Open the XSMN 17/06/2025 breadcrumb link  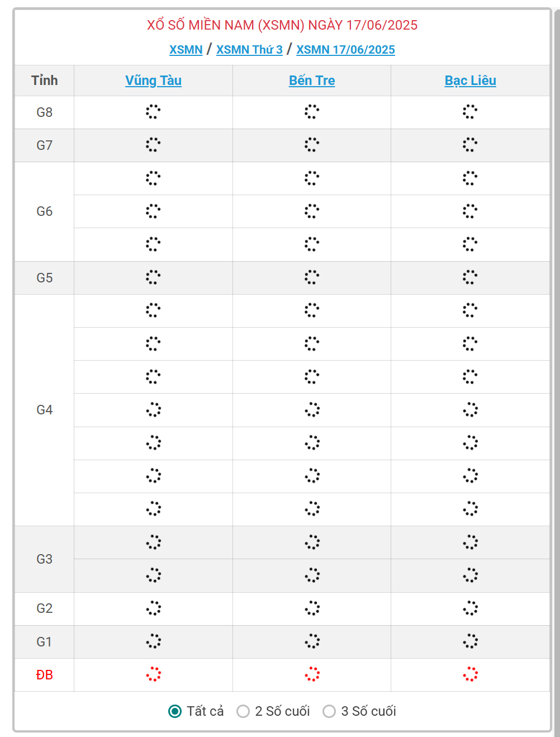click(x=345, y=50)
